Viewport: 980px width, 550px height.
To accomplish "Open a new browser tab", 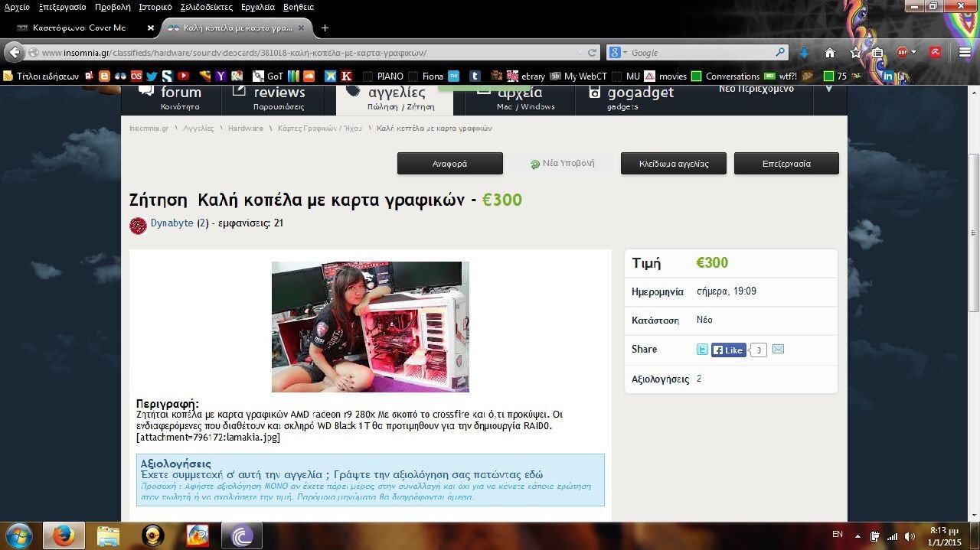I will [325, 28].
